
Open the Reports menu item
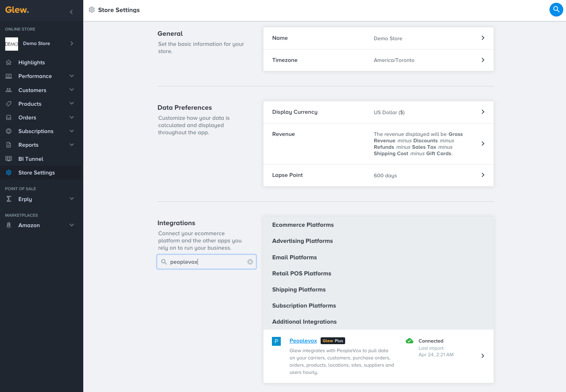point(28,145)
